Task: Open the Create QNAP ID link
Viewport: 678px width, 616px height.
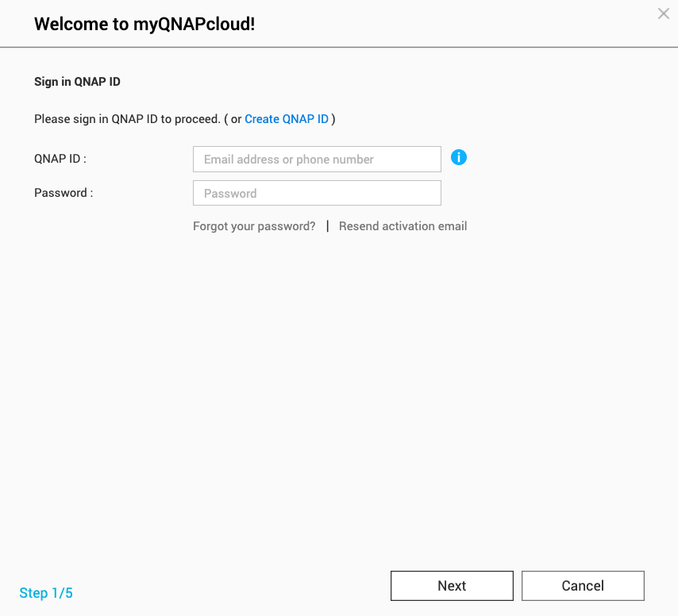Action: pyautogui.click(x=287, y=119)
